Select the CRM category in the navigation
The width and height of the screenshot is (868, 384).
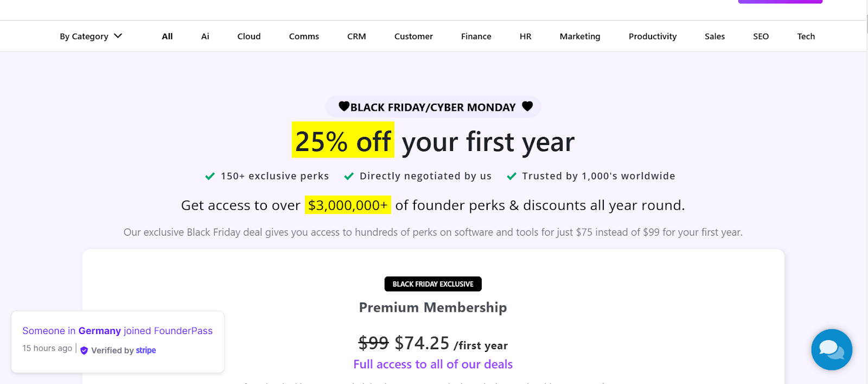click(x=356, y=36)
